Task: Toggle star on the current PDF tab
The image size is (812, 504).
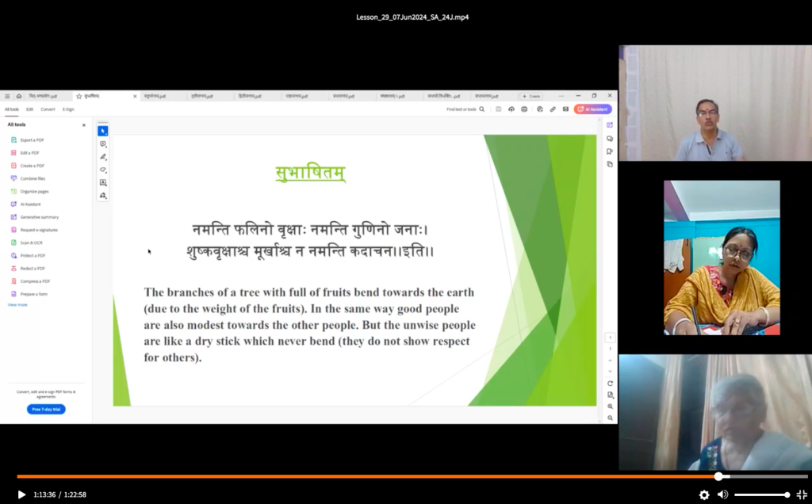Action: [79, 96]
